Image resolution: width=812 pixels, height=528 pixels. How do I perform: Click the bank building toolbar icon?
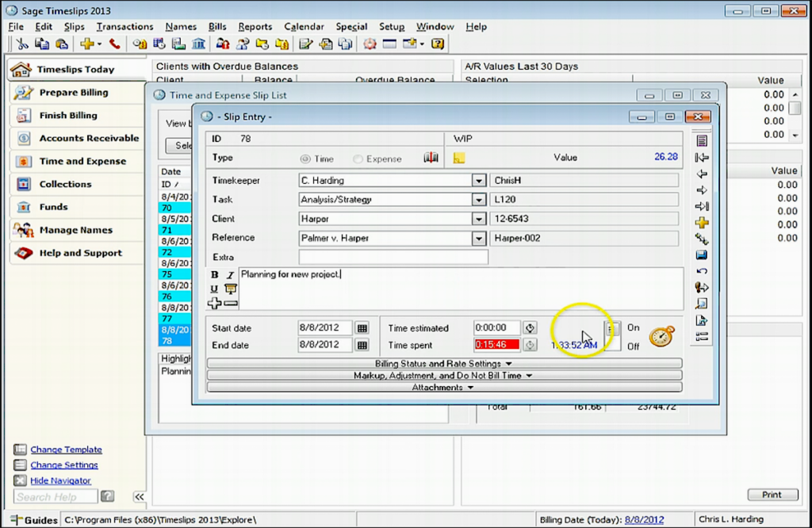click(x=198, y=44)
